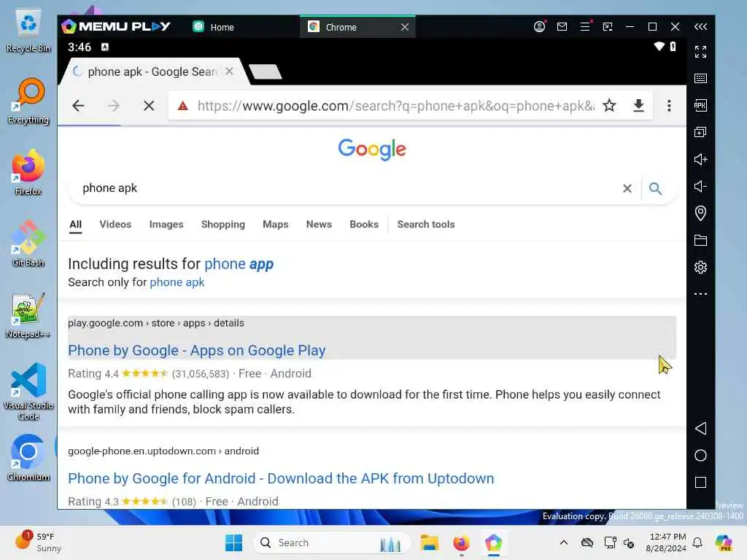The height and width of the screenshot is (560, 747).
Task: Open notifications bell in taskbar
Action: tap(697, 542)
